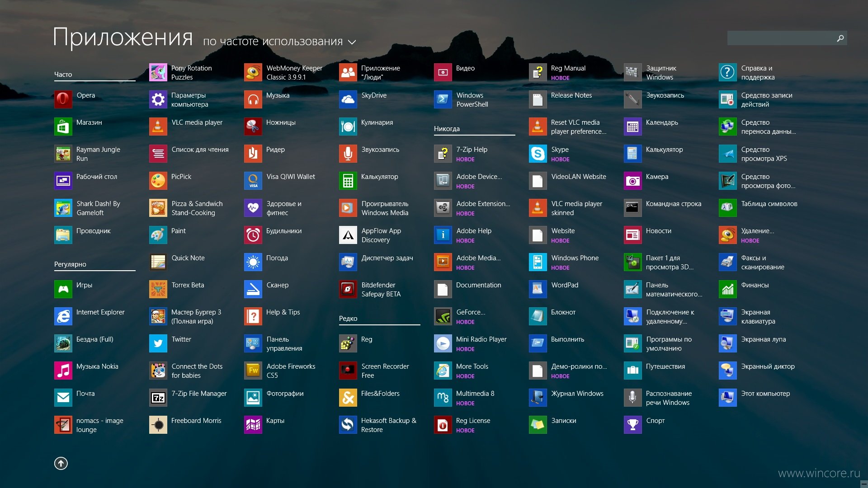Open the PicPick icon
Image resolution: width=868 pixels, height=488 pixels.
coord(158,181)
